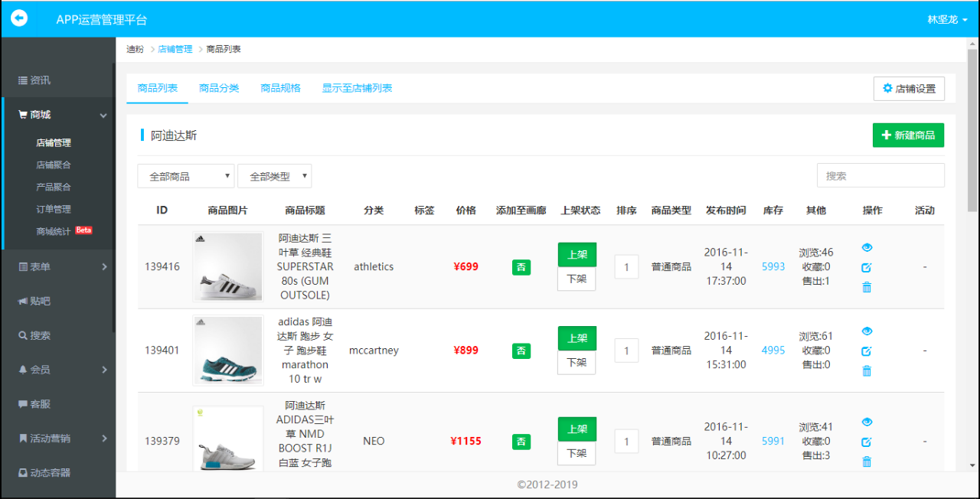Viewport: 980px width, 499px height.
Task: Click the NMD grey shoe thumbnail
Action: coord(228,439)
